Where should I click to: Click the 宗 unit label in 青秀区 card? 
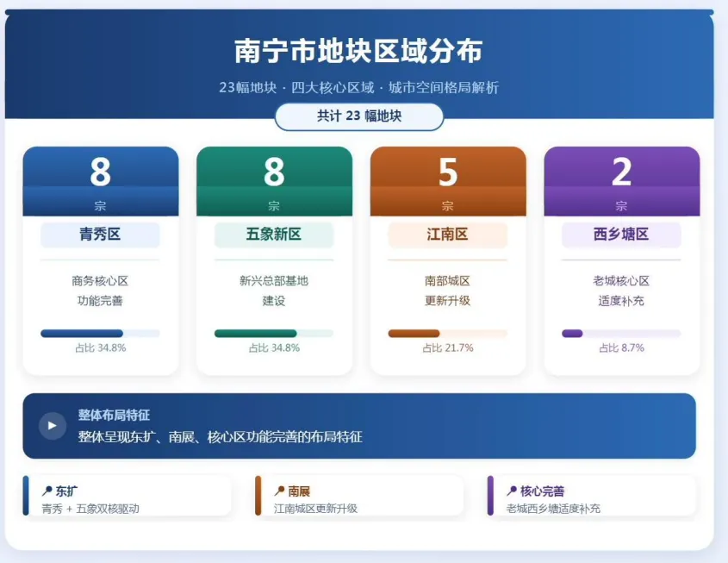pos(100,206)
